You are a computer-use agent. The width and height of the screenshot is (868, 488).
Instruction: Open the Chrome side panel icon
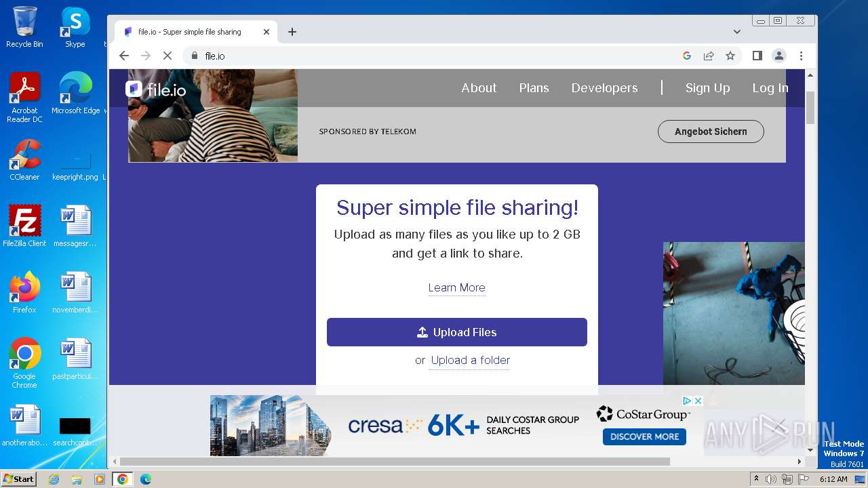point(757,56)
